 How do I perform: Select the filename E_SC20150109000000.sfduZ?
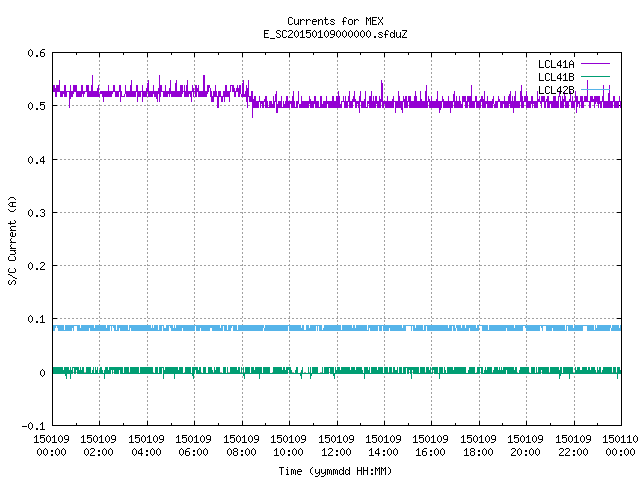(335, 34)
